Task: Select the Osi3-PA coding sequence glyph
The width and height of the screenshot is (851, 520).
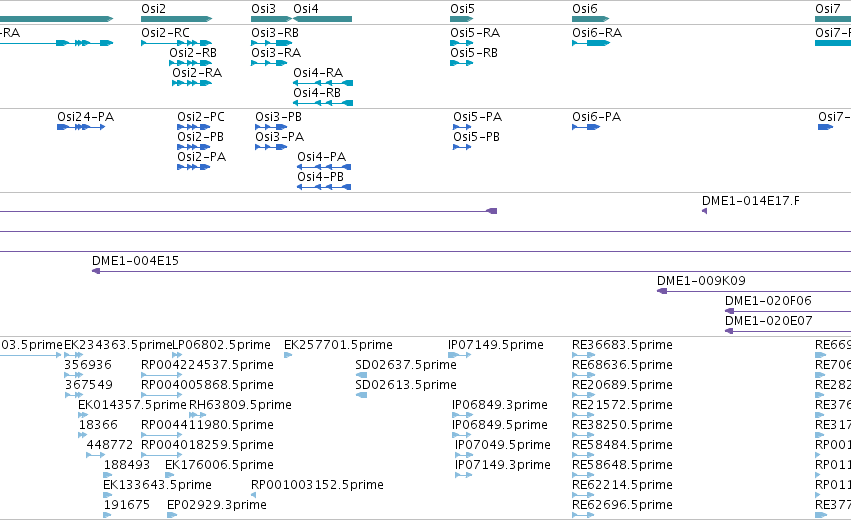Action: coord(271,147)
